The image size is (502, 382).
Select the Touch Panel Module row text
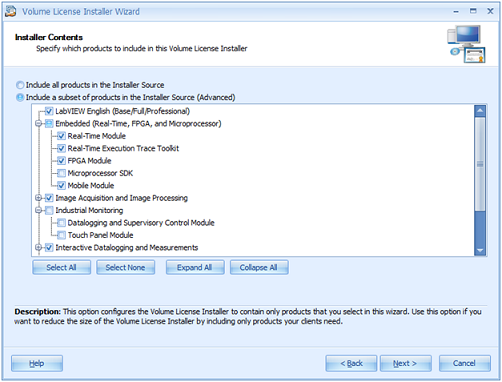tap(100, 235)
